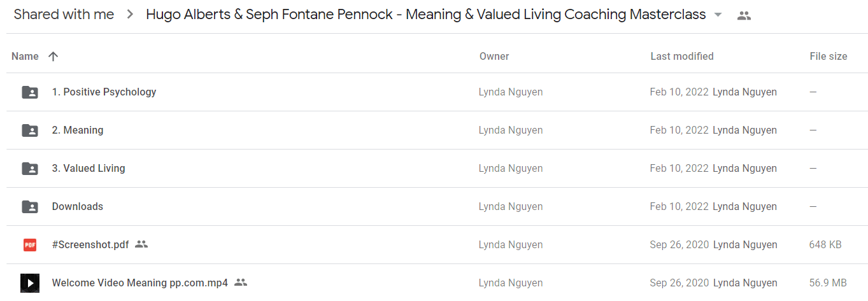Open the Downloads folder name

[78, 207]
